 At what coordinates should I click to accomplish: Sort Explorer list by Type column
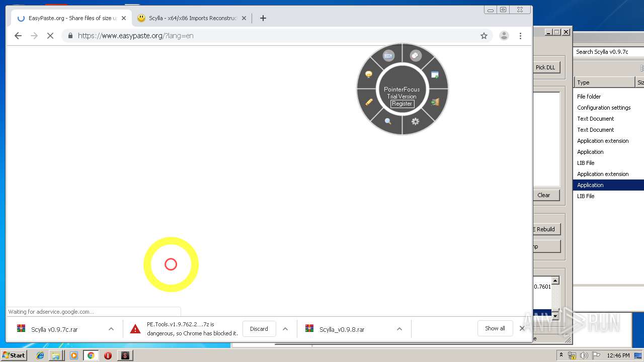coord(605,82)
